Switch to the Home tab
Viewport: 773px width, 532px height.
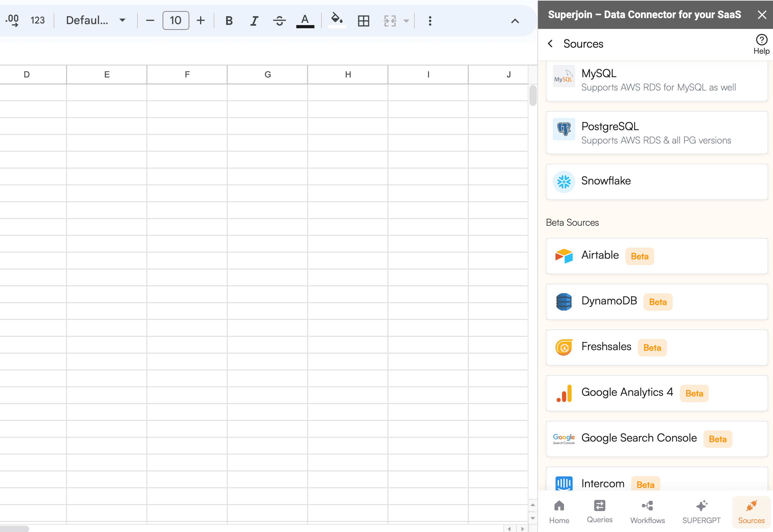pyautogui.click(x=559, y=512)
